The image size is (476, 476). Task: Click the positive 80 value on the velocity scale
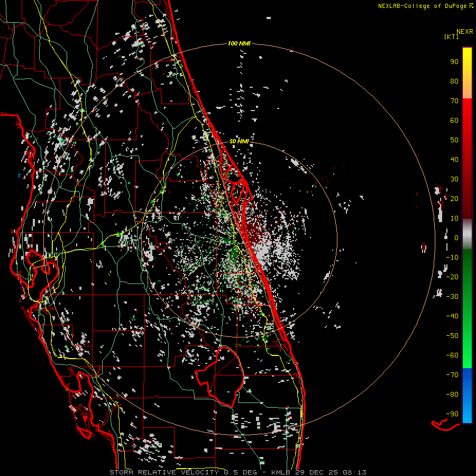coord(454,81)
